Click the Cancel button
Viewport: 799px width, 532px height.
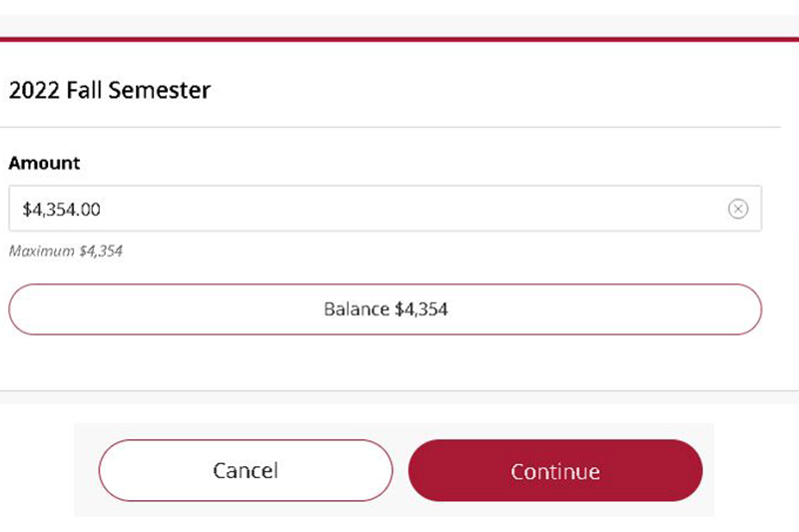[x=246, y=470]
